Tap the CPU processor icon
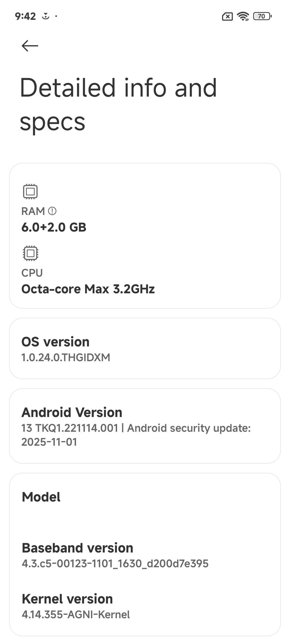The height and width of the screenshot is (644, 290). point(30,253)
